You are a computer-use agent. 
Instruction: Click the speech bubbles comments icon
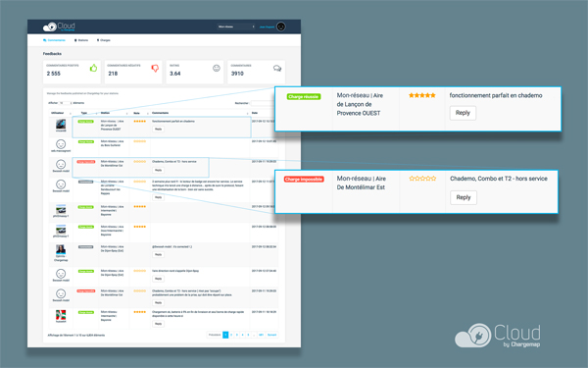click(x=277, y=68)
